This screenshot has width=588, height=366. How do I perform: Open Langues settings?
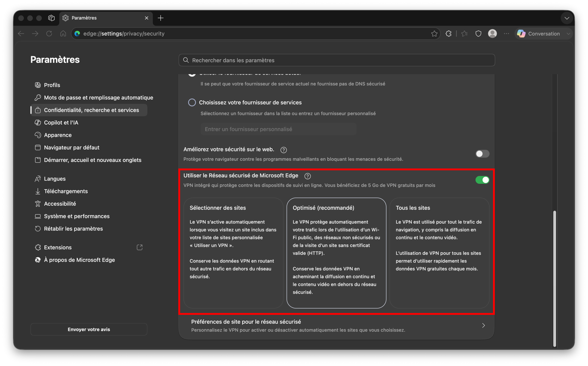[89, 179]
